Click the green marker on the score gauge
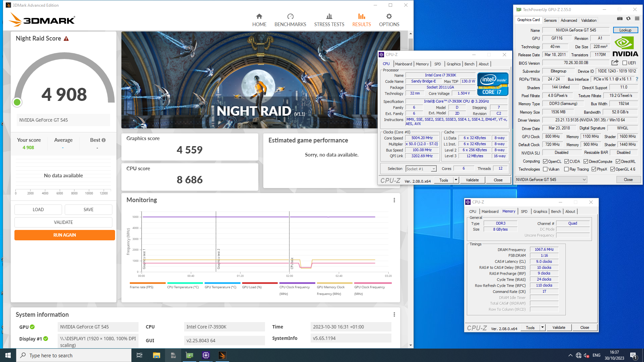This screenshot has width=644, height=362. (x=17, y=102)
